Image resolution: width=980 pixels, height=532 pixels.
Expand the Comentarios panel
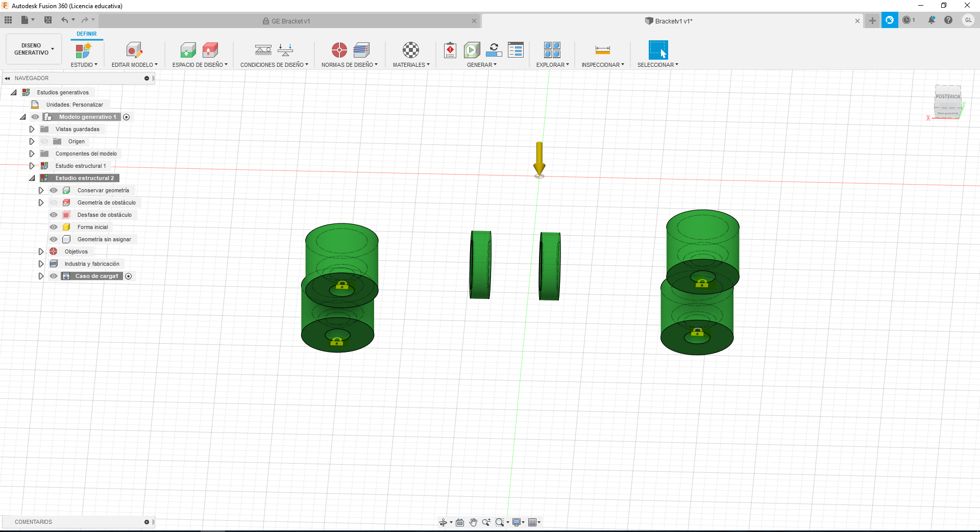pos(146,522)
